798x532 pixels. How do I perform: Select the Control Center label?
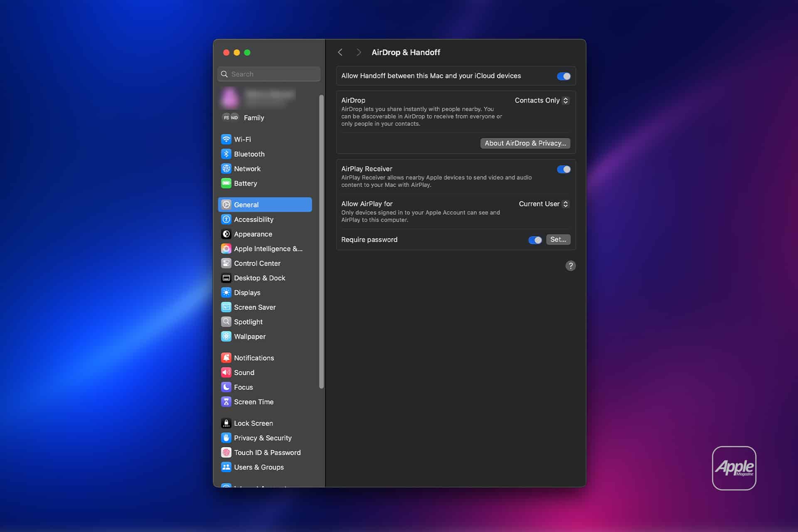coord(257,264)
